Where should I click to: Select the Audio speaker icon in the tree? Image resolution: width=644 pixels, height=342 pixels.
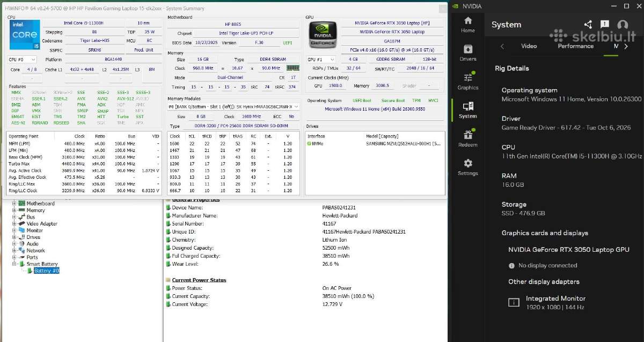[x=22, y=244]
